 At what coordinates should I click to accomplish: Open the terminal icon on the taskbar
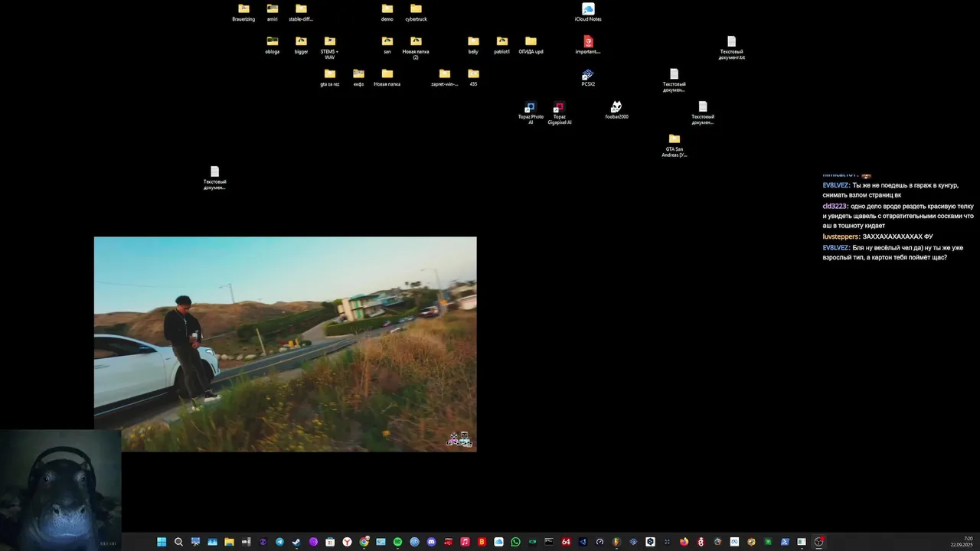pos(549,542)
